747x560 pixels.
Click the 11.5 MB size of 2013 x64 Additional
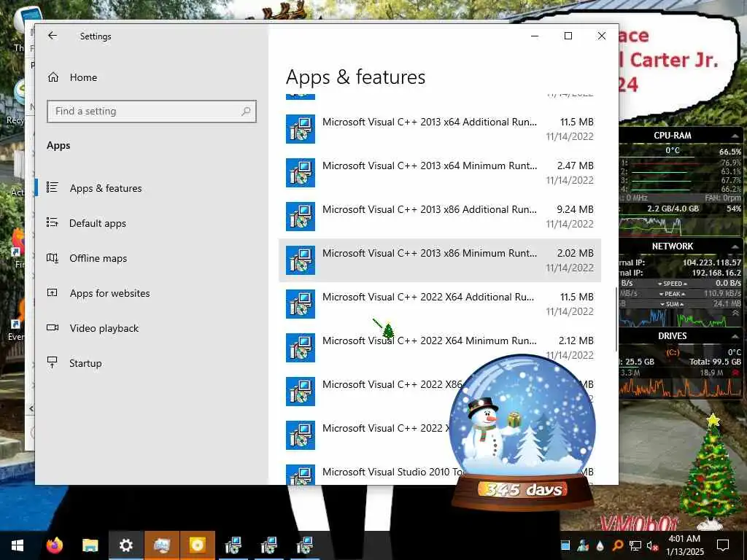click(576, 122)
